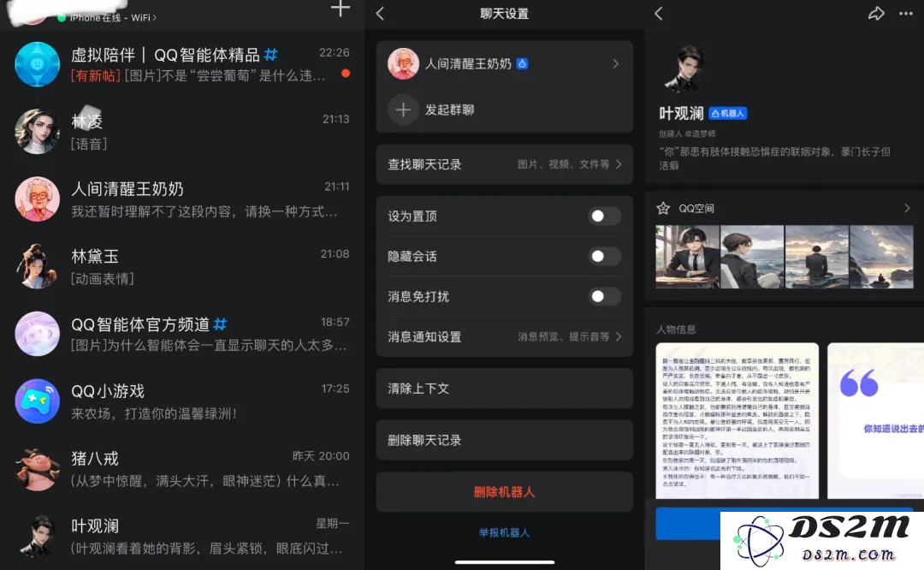Tap 人物信息 section heading
Viewport: 924px width, 570px height.
point(676,330)
